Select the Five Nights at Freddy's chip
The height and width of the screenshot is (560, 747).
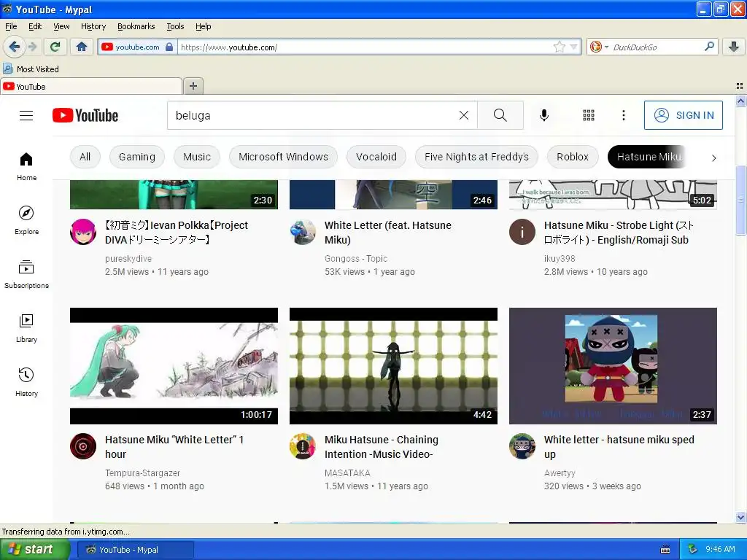[476, 157]
